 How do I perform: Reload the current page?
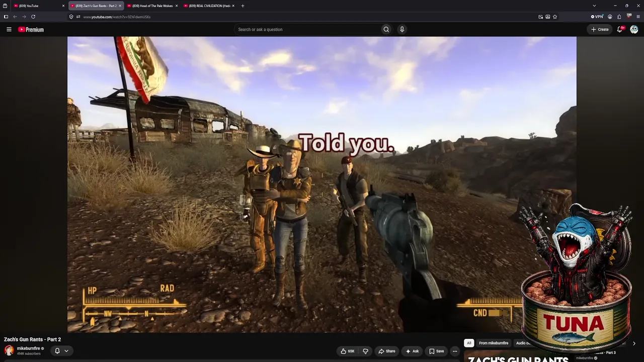pyautogui.click(x=33, y=17)
